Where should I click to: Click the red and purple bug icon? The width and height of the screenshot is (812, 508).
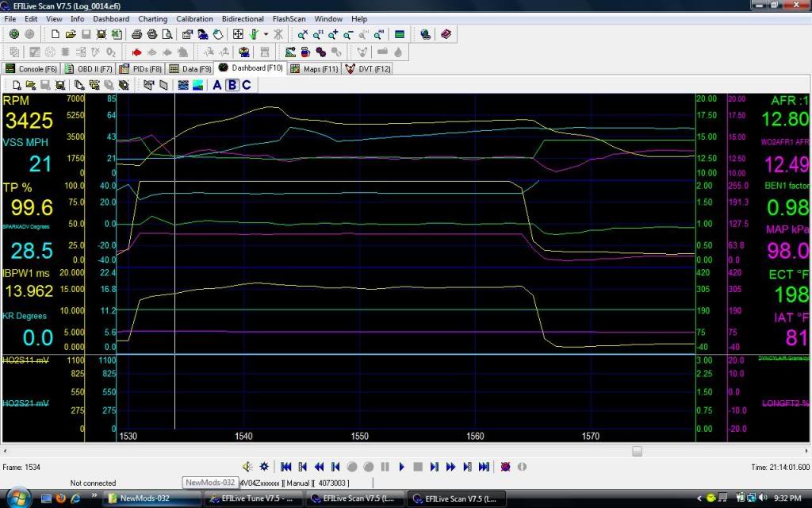coord(505,467)
